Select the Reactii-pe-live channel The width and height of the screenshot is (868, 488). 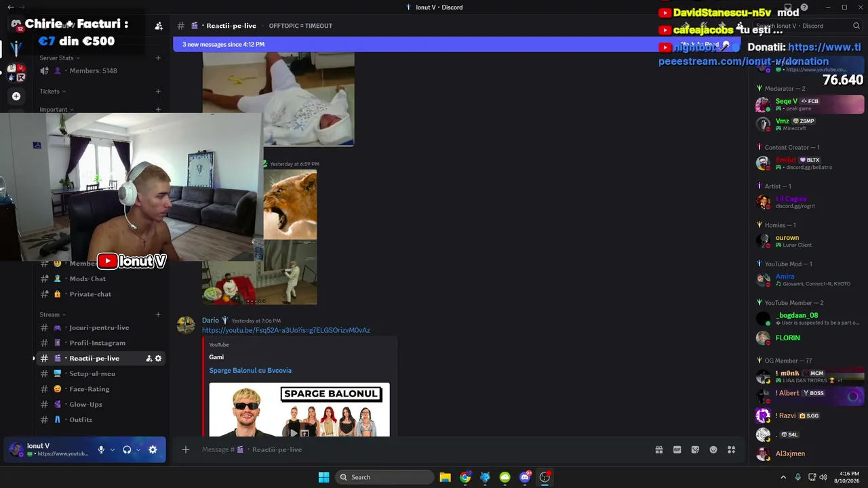click(x=101, y=359)
